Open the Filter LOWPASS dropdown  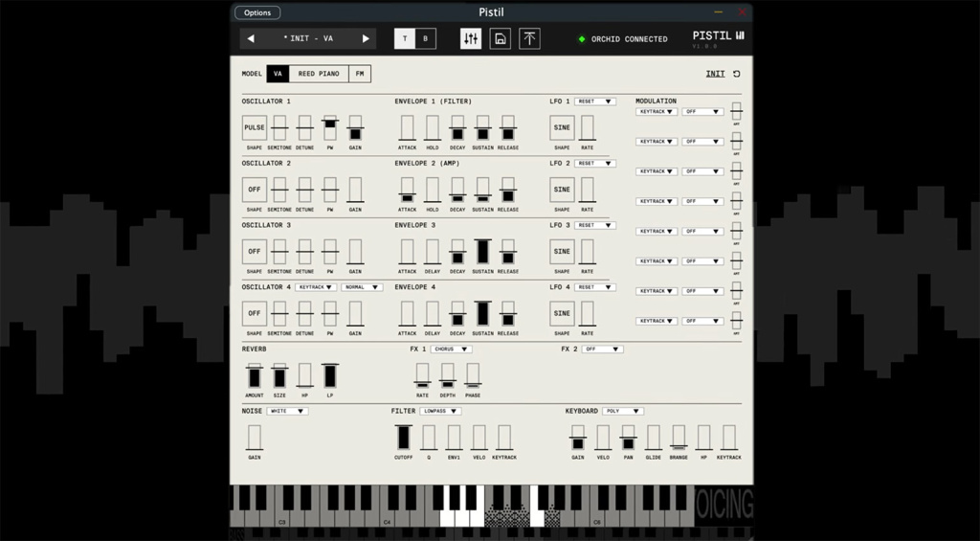point(440,411)
